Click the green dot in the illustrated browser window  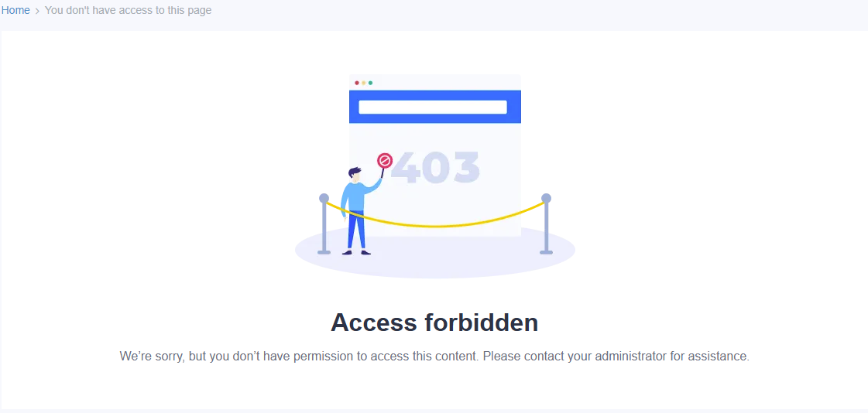point(371,83)
